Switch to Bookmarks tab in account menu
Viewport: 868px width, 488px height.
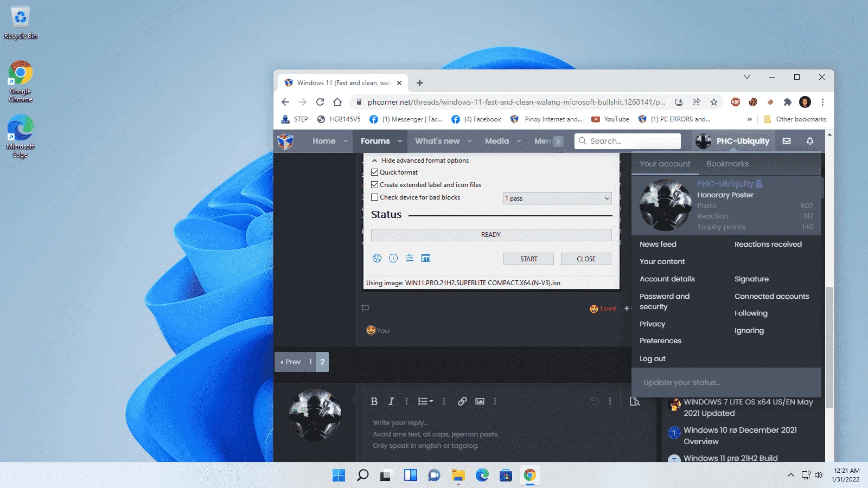click(727, 164)
